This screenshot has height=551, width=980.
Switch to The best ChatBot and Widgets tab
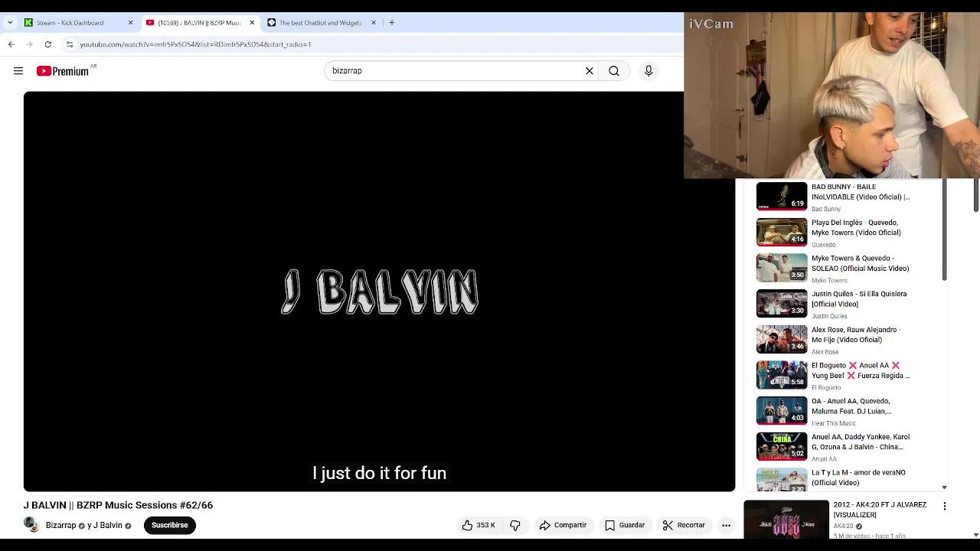[x=320, y=23]
